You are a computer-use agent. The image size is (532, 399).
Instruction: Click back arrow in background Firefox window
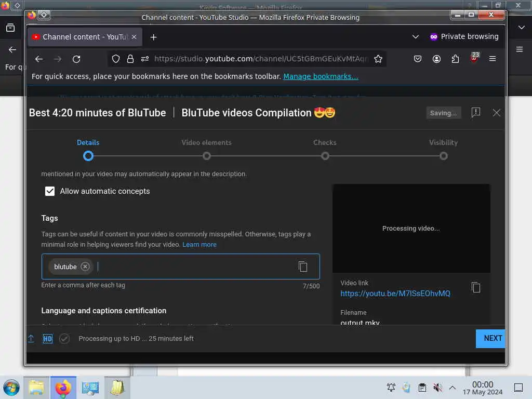coord(12,50)
